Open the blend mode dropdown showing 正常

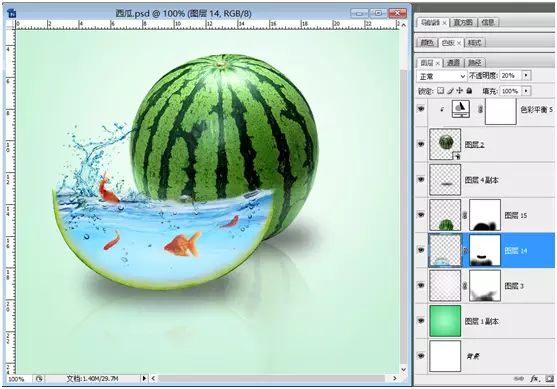pyautogui.click(x=442, y=76)
